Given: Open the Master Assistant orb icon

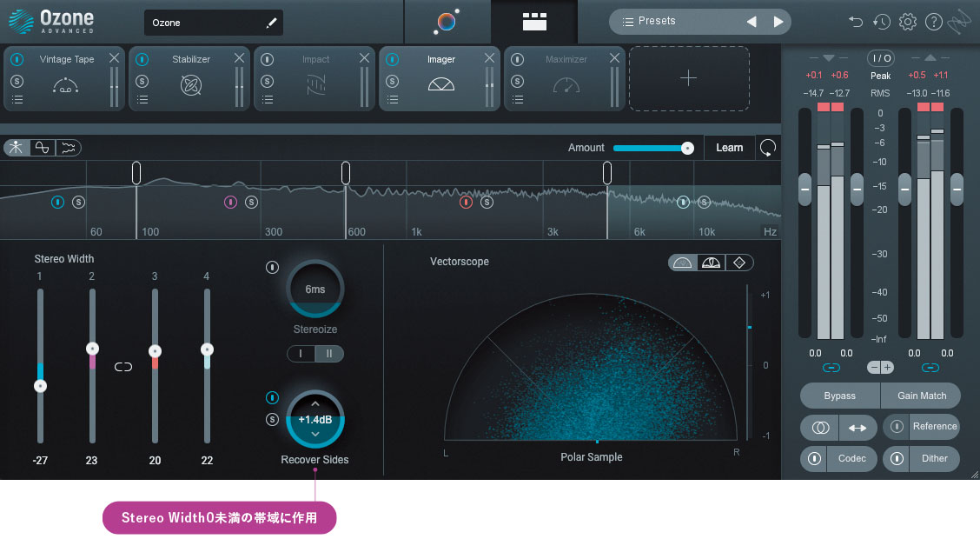Looking at the screenshot, I should click(447, 21).
